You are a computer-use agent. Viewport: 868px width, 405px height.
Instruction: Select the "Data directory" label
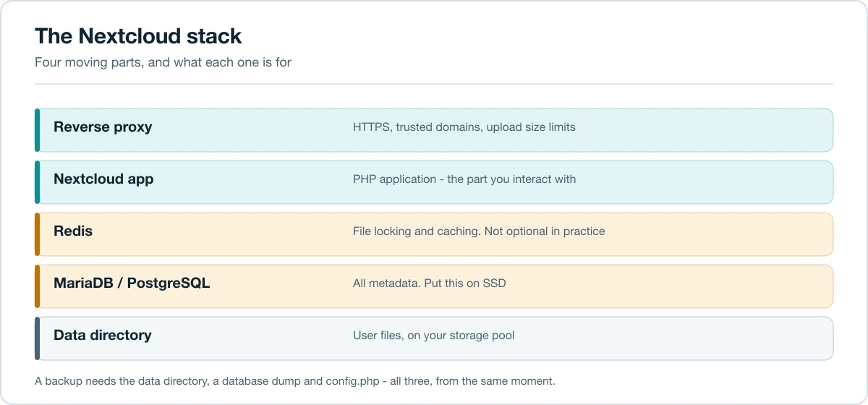point(103,336)
